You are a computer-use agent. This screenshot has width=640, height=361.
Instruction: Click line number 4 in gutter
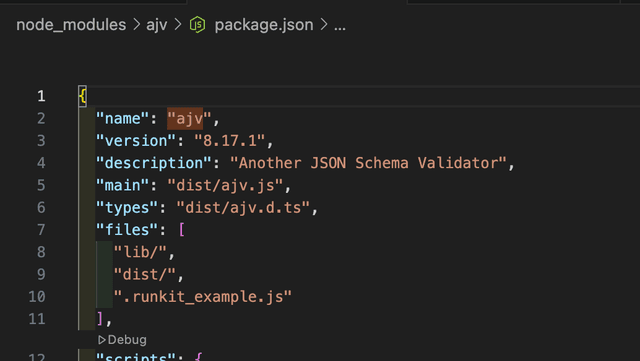41,163
